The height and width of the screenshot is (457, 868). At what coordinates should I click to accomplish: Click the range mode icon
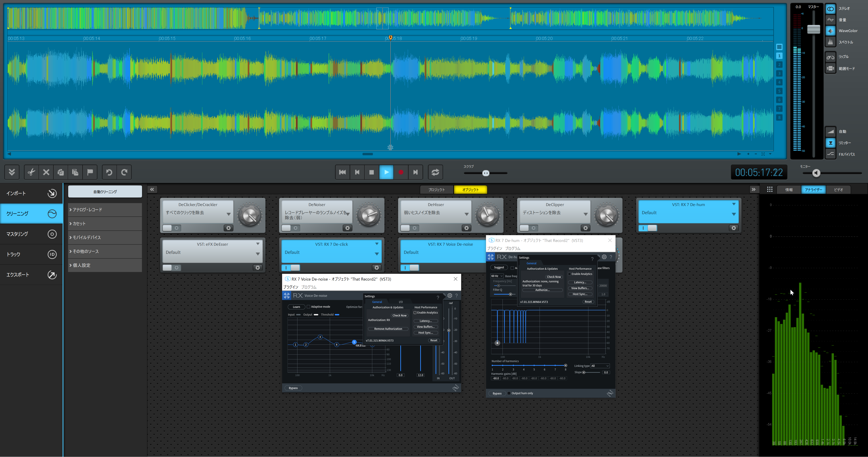tap(830, 68)
